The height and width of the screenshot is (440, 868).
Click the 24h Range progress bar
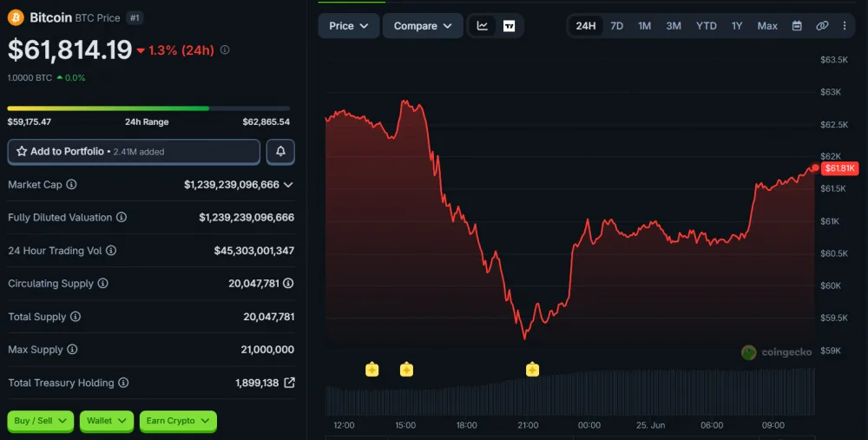pos(148,108)
